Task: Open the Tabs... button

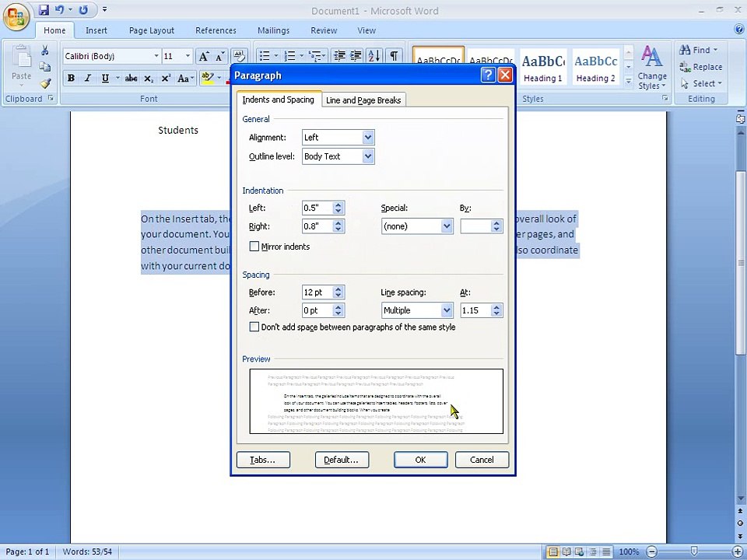Action: click(x=263, y=460)
